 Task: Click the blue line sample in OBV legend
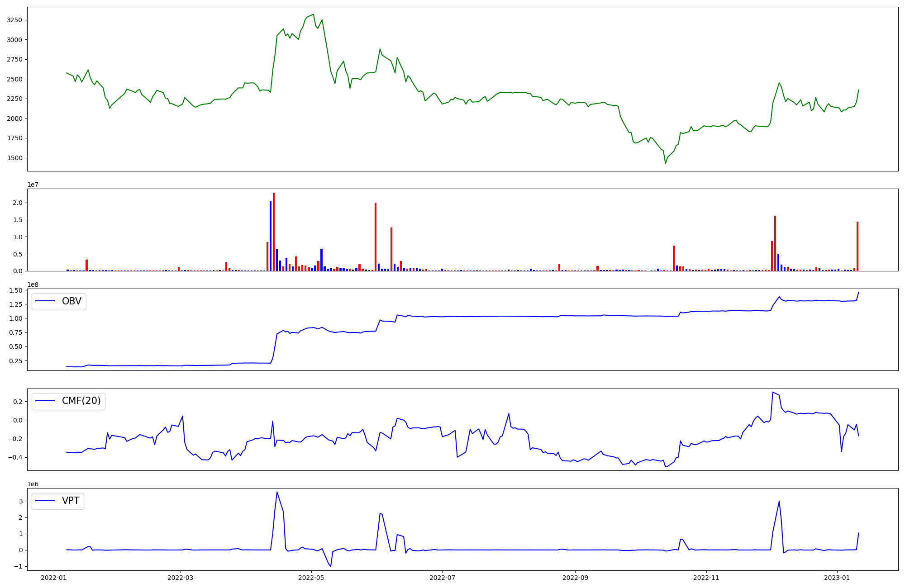pyautogui.click(x=45, y=301)
